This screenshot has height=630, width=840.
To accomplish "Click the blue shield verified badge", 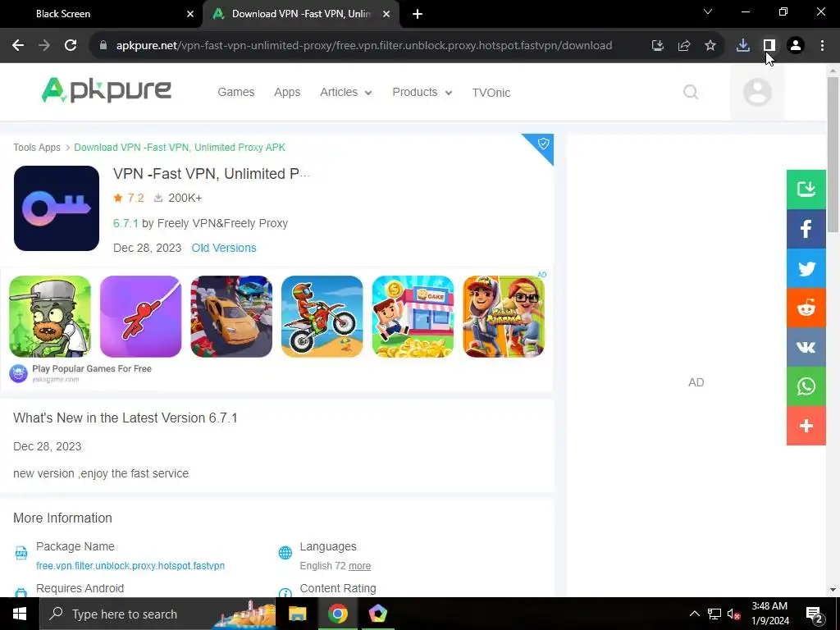I will tap(542, 144).
